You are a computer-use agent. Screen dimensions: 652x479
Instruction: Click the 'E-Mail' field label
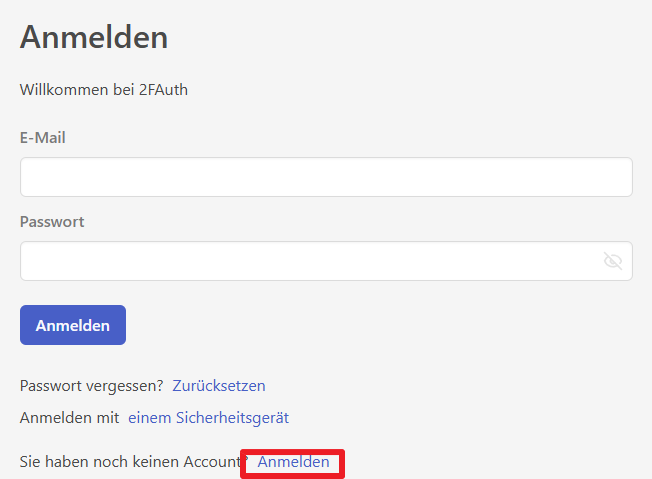(x=43, y=138)
